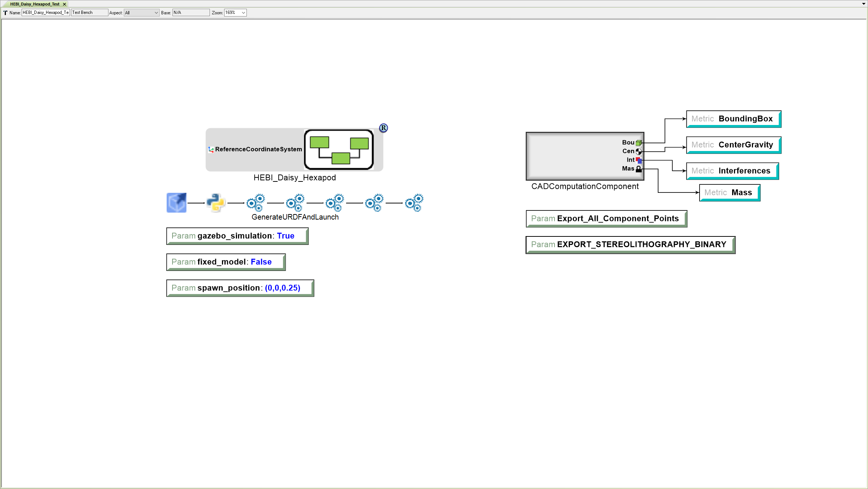
Task: Select the Mas weight port icon
Action: pos(639,169)
